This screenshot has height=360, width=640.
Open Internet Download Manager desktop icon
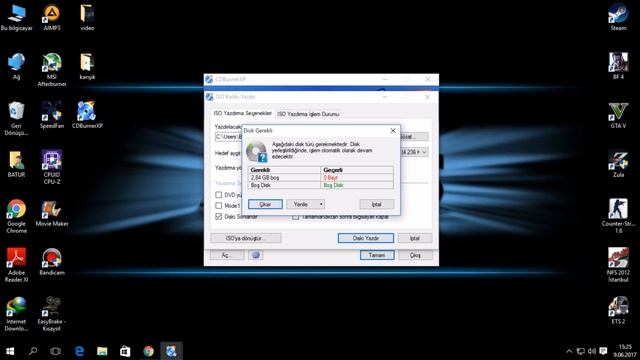coord(16,314)
